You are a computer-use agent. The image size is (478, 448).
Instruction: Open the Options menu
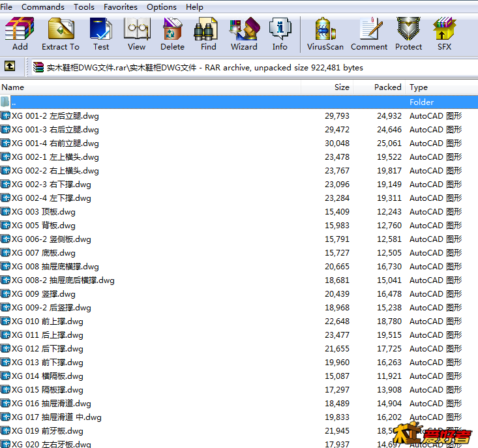pyautogui.click(x=162, y=7)
